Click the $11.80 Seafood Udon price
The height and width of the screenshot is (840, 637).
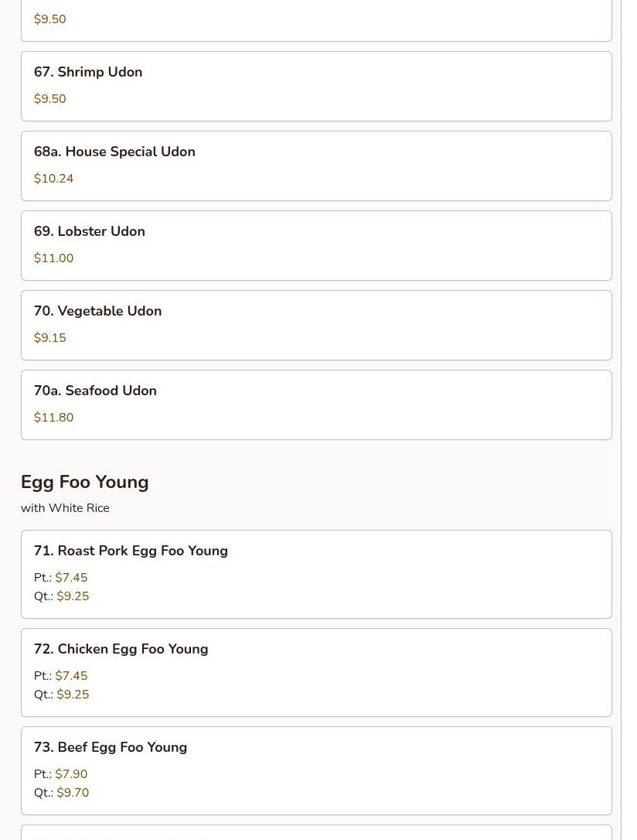click(x=53, y=418)
